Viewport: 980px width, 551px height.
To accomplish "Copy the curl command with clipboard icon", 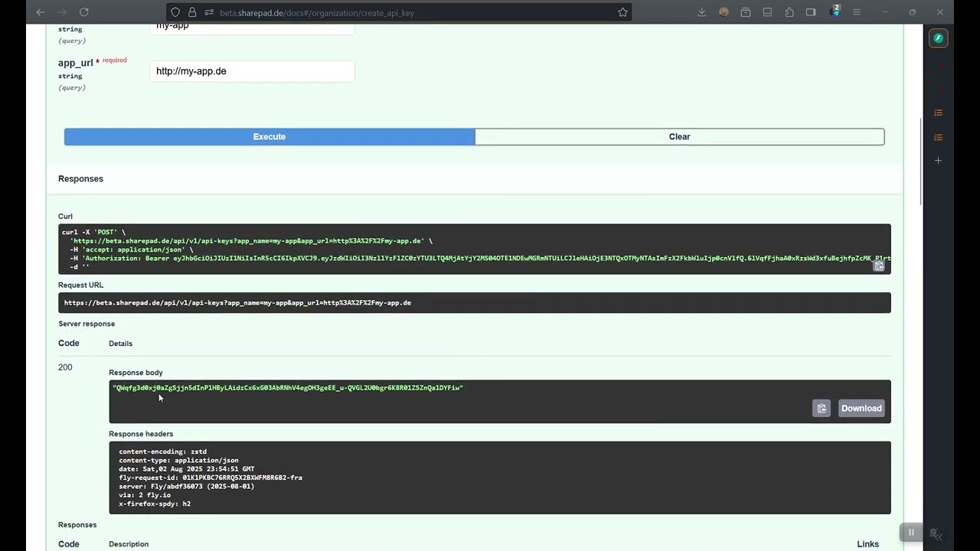I will tap(879, 266).
